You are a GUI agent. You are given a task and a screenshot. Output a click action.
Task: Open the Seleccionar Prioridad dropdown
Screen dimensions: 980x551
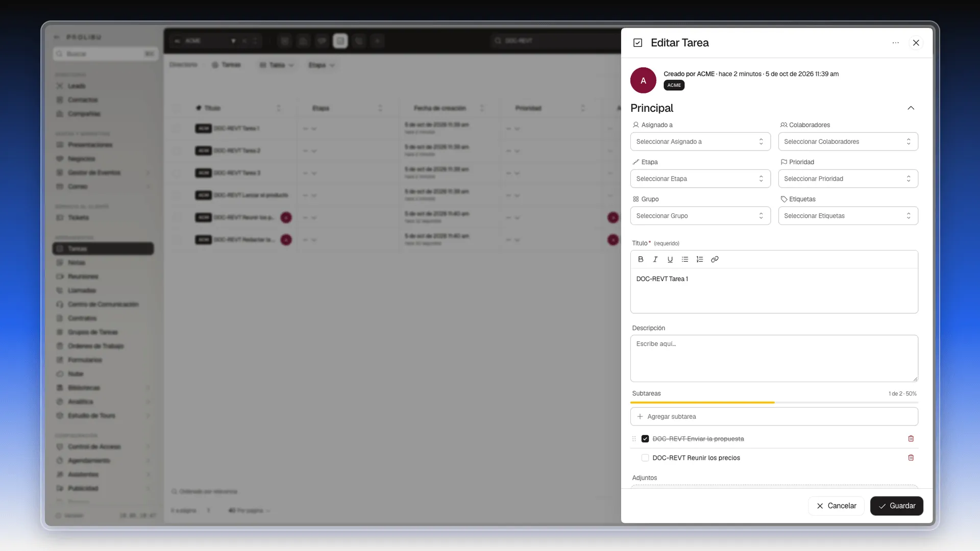click(848, 179)
